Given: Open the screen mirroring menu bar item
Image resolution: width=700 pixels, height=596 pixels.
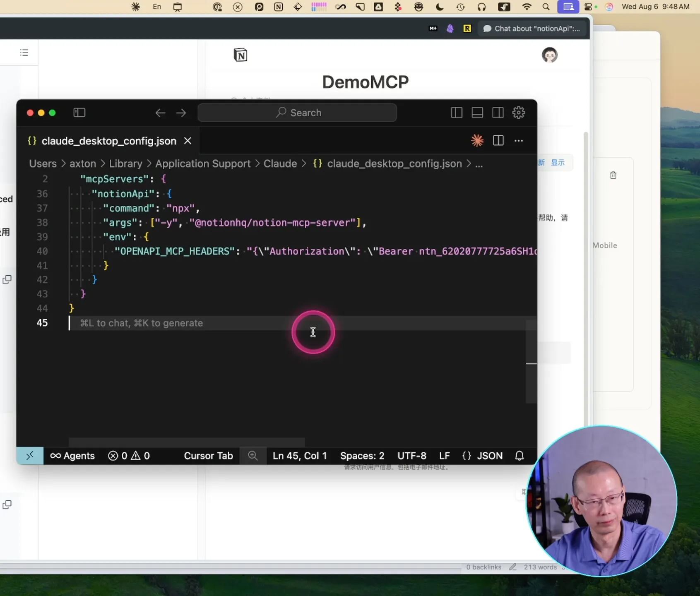Looking at the screenshot, I should [568, 7].
